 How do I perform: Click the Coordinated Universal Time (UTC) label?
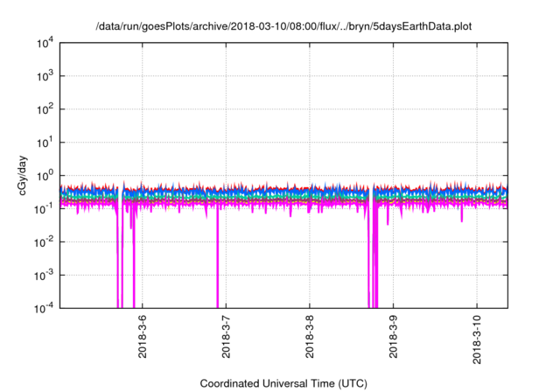pos(283,384)
